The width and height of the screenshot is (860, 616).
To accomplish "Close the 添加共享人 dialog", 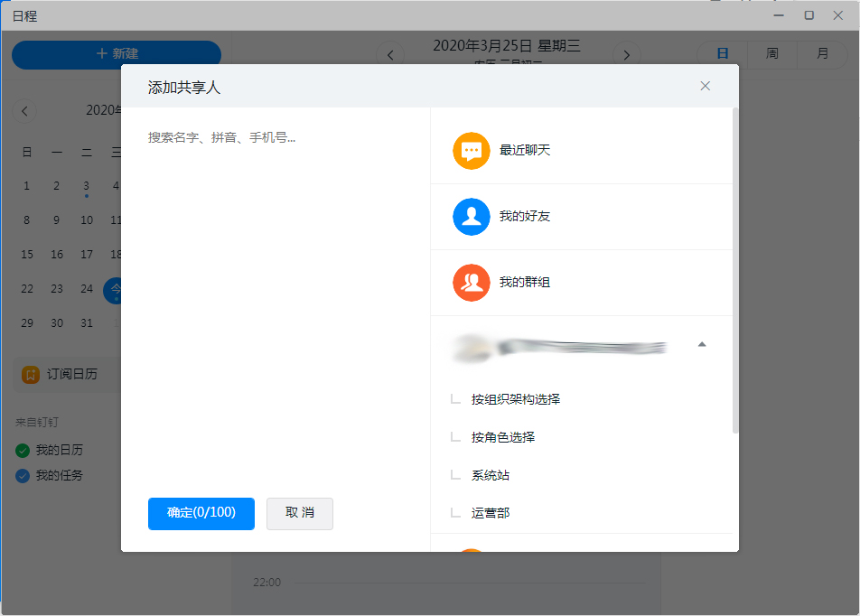I will [705, 86].
